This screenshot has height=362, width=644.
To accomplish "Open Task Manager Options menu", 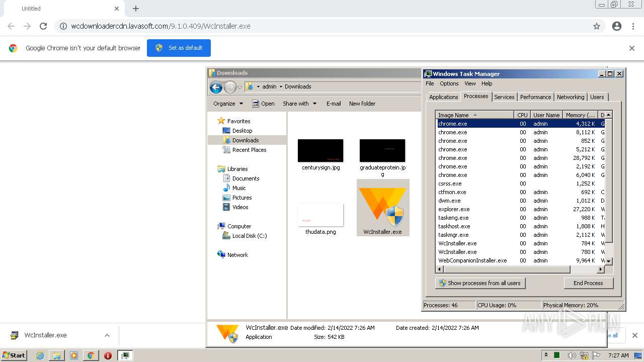I will point(449,83).
